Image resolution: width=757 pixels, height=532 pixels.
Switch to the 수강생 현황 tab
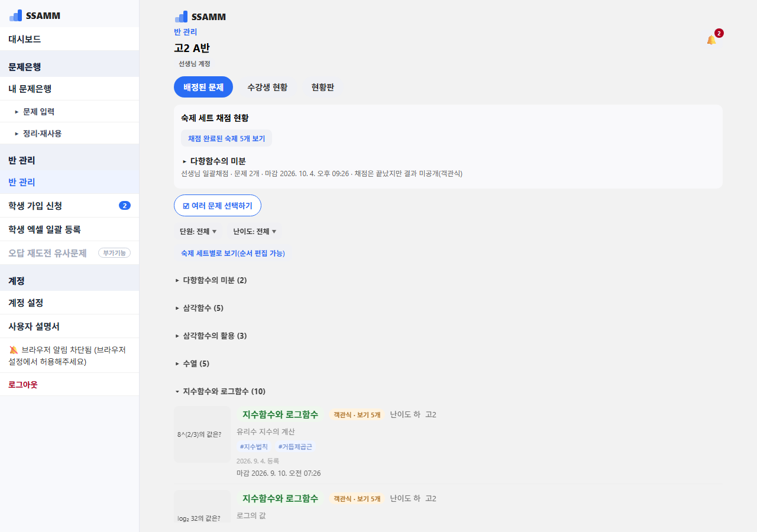coord(267,87)
